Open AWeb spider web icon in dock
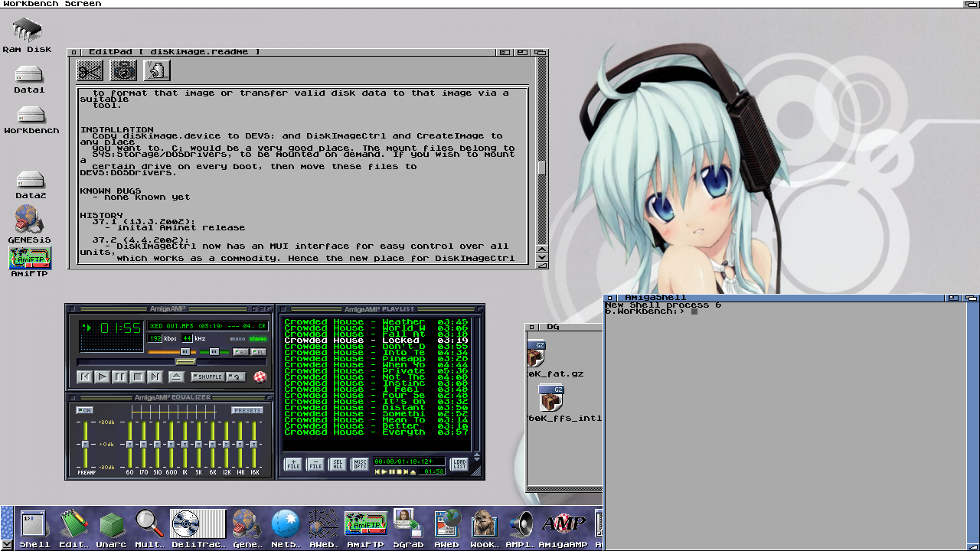This screenshot has height=551, width=980. [x=323, y=529]
